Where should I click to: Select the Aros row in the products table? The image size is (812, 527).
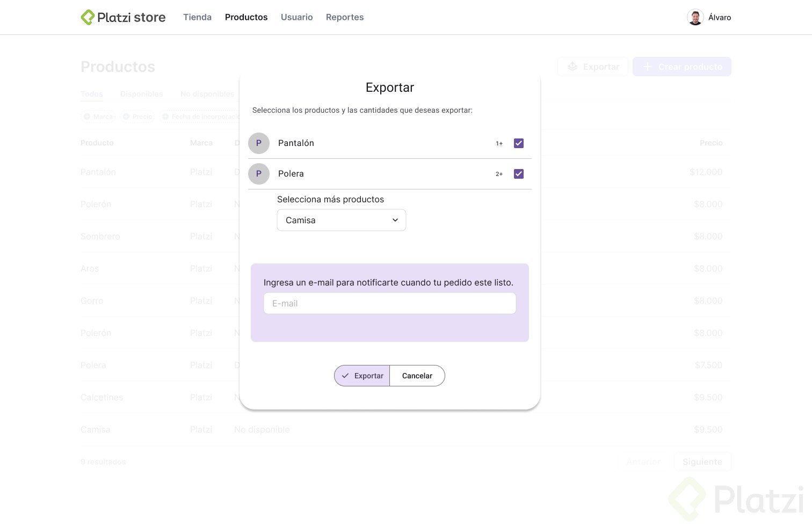click(405, 268)
